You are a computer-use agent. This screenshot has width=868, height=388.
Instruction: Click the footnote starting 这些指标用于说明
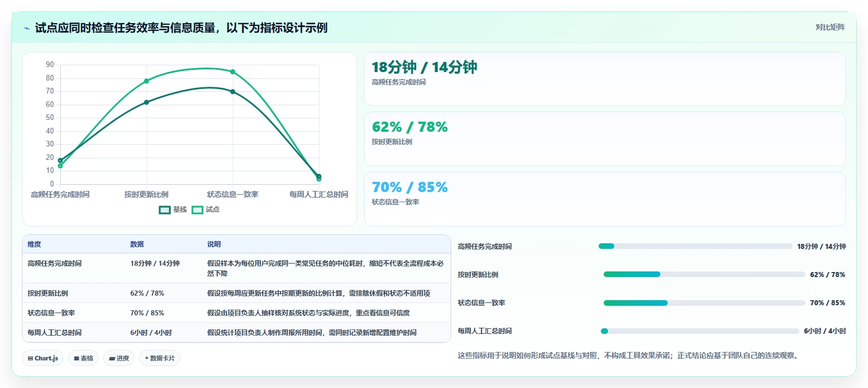[628, 355]
